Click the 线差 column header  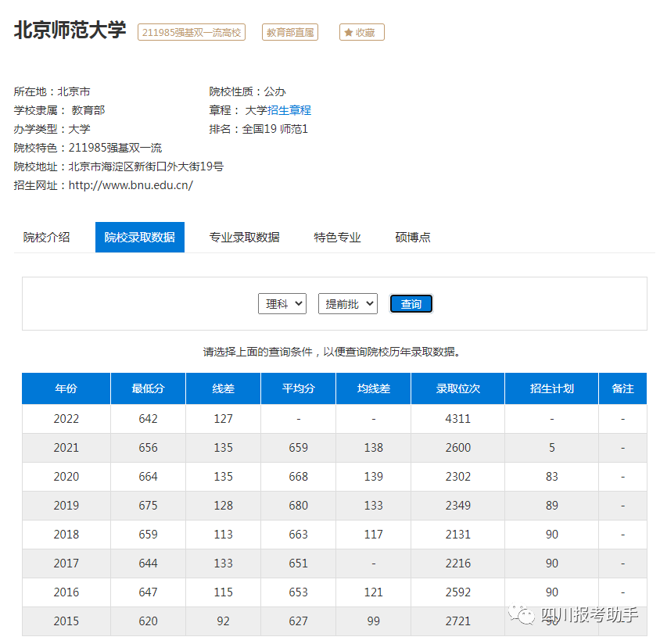coord(223,388)
